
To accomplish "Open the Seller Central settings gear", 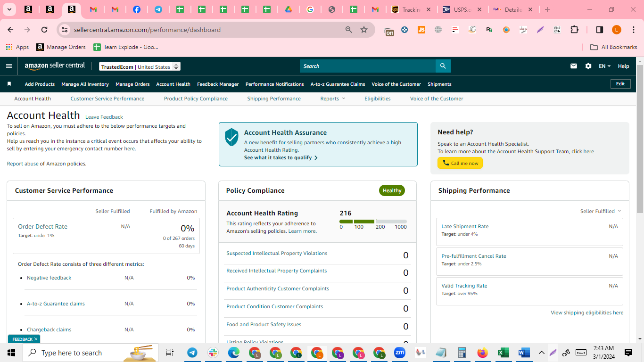I will pyautogui.click(x=588, y=66).
